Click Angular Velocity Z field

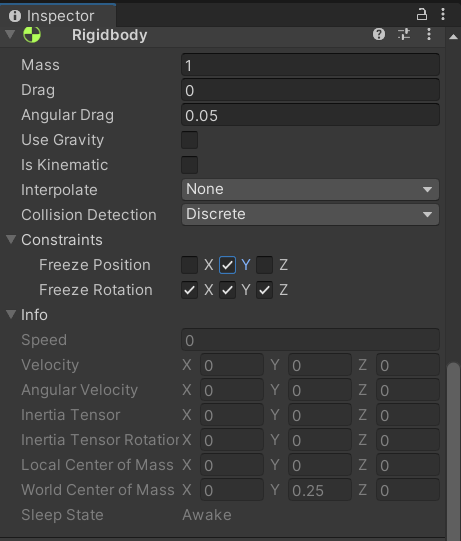click(408, 390)
